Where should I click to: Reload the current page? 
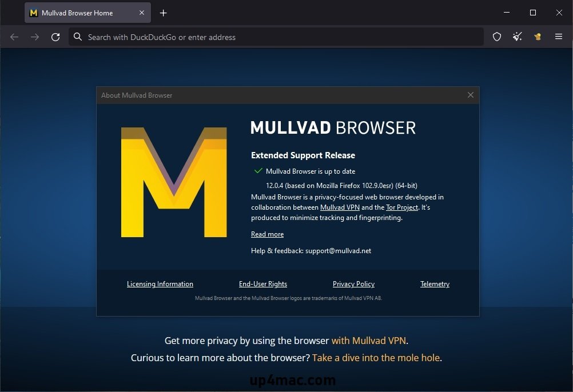point(55,37)
